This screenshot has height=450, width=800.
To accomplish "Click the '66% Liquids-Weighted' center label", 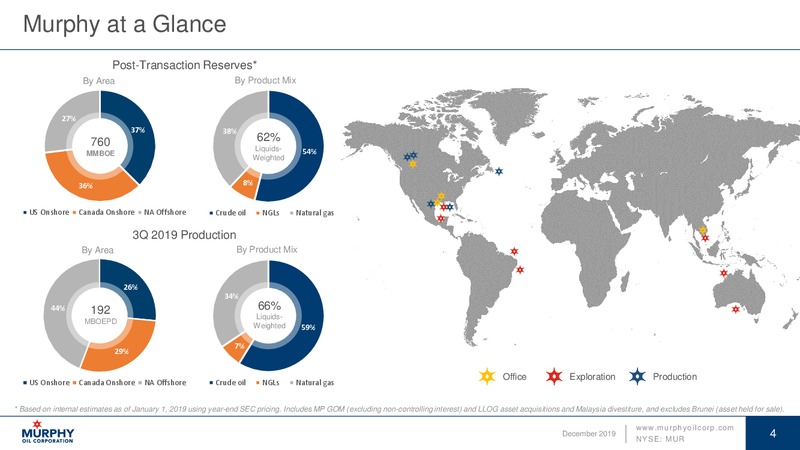I will click(x=269, y=315).
